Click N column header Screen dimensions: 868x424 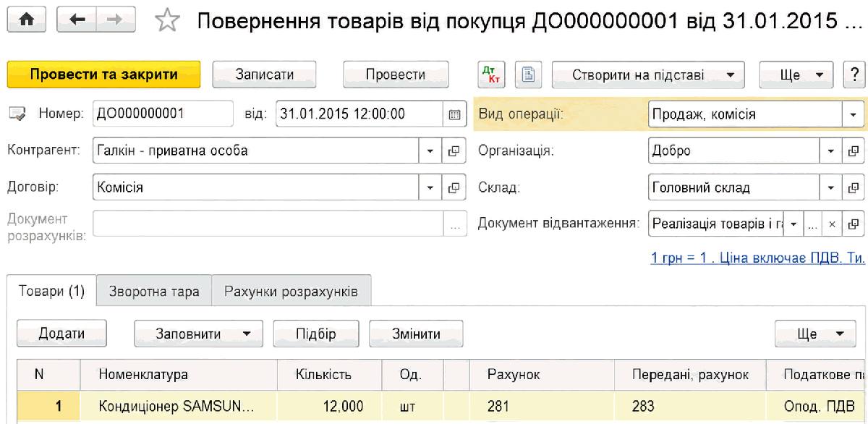click(48, 375)
